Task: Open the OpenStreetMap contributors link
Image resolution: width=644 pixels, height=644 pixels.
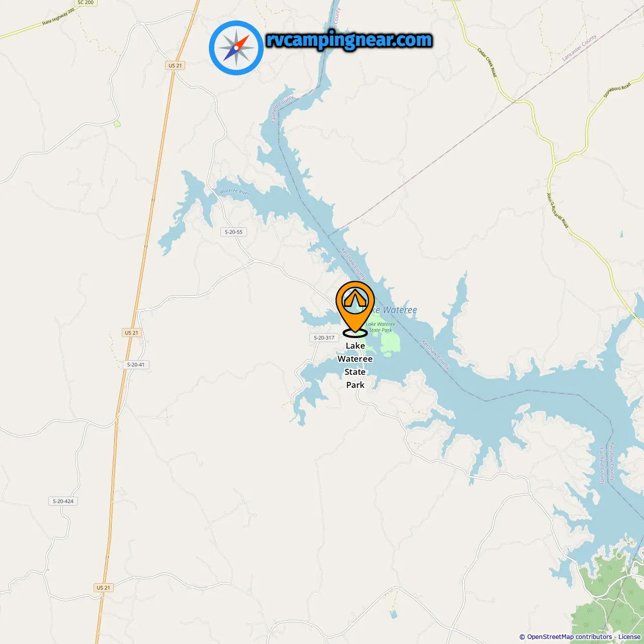Action: (x=569, y=636)
